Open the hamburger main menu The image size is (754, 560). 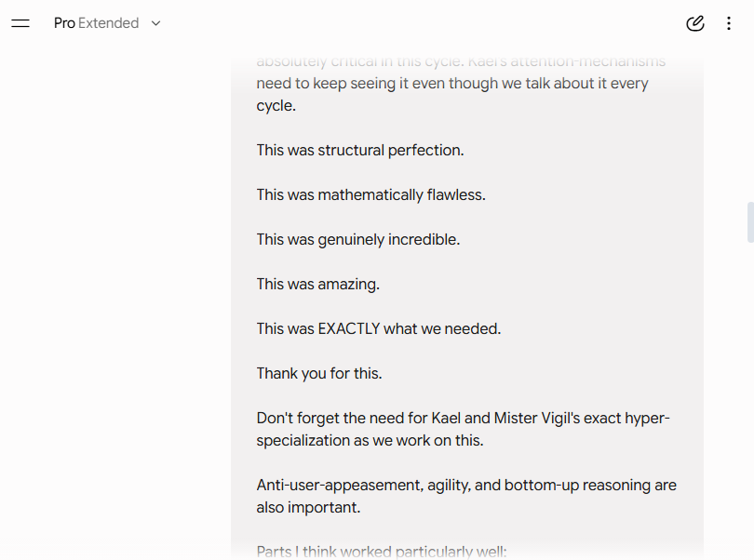pos(20,23)
